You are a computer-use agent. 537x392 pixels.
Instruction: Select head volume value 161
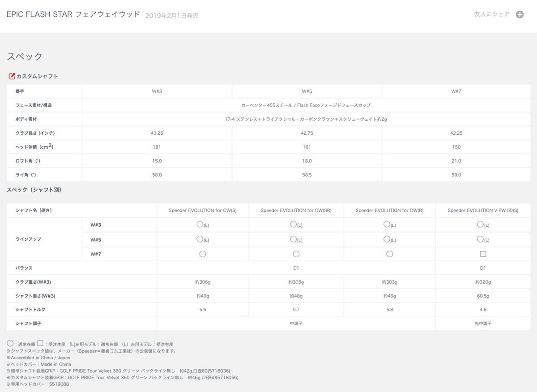click(x=307, y=147)
